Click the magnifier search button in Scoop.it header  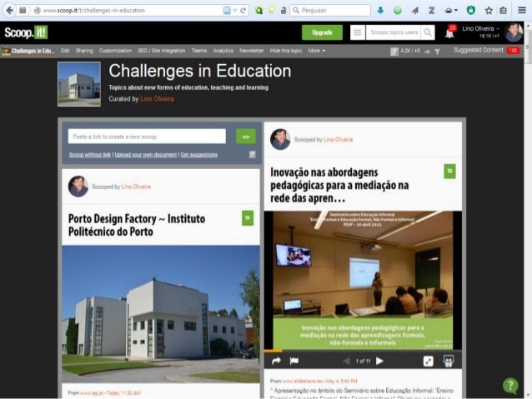tap(428, 32)
